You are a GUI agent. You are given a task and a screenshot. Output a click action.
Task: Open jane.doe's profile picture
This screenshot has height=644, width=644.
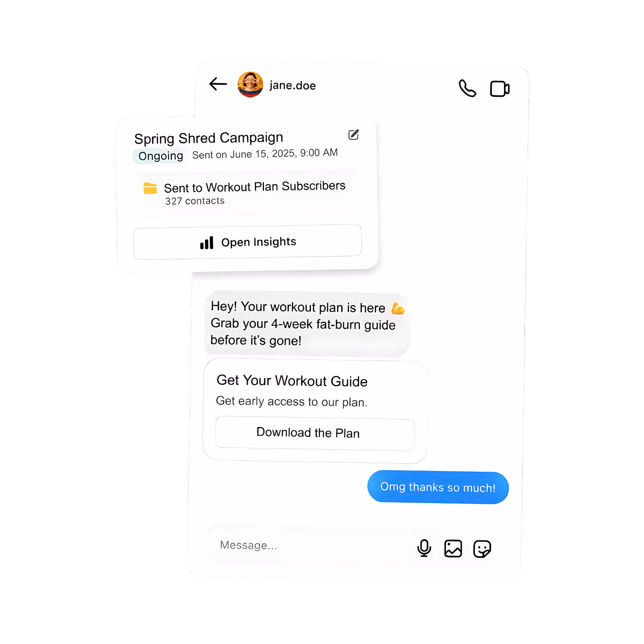[x=250, y=85]
